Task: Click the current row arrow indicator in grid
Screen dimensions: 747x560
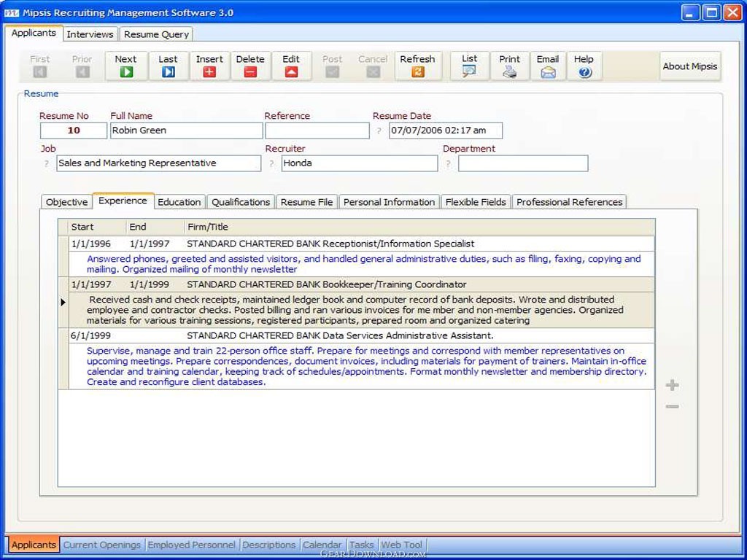Action: [63, 303]
